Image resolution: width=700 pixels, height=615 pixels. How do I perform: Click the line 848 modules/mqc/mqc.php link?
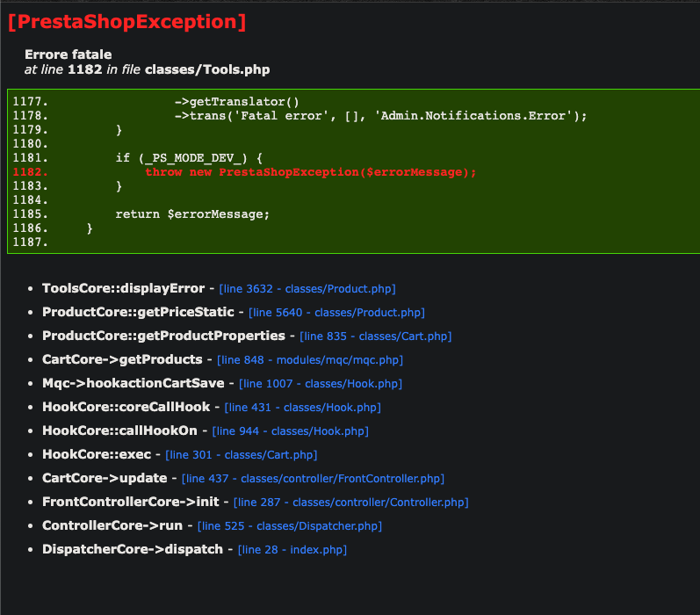[310, 360]
